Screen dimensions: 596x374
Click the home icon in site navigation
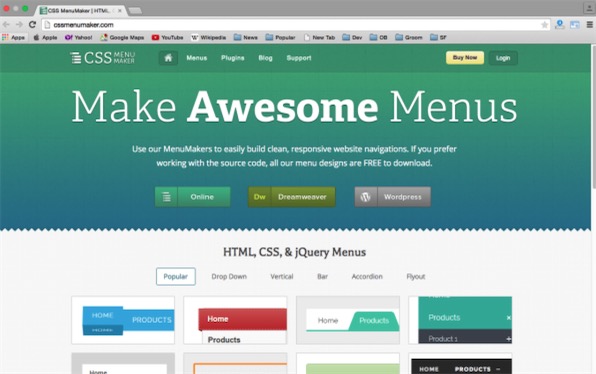click(x=168, y=58)
